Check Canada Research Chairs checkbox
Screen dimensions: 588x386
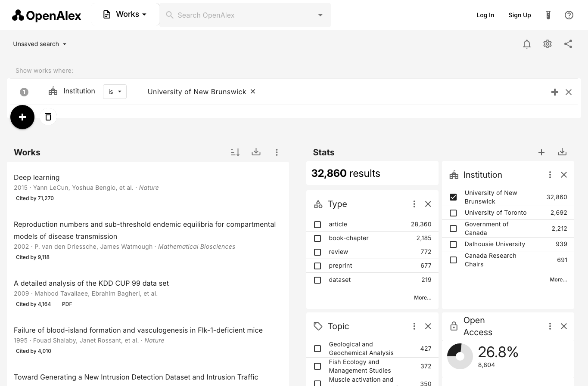click(453, 260)
